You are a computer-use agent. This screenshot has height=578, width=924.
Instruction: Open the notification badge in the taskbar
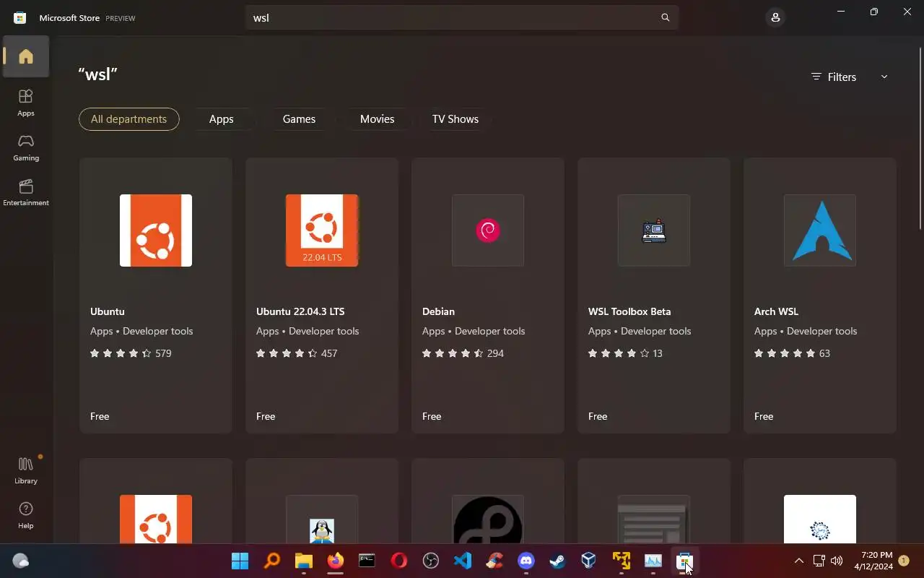(x=904, y=561)
